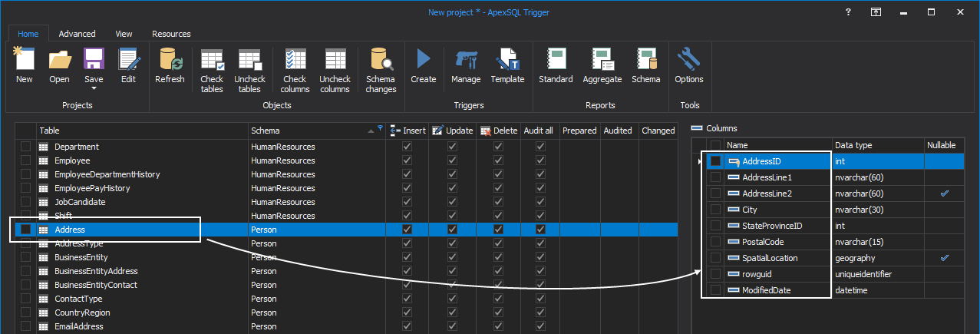This screenshot has width=980, height=334.
Task: Select the EmployeePayHistory table row
Action: coord(345,188)
